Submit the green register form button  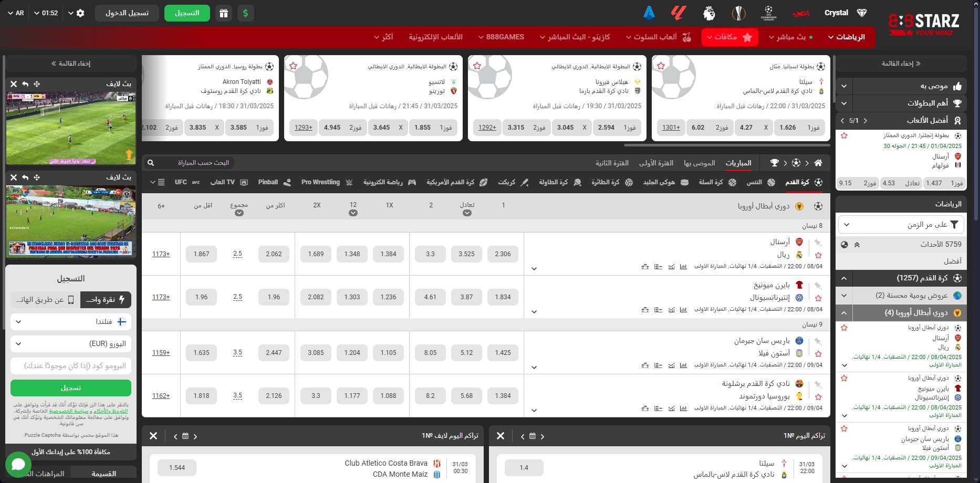pyautogui.click(x=71, y=388)
